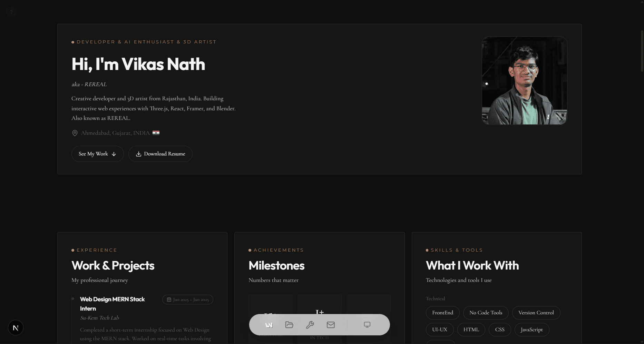The height and width of the screenshot is (344, 644).
Task: Click the DEVELOPER & AI ENTHUSIAST & 3D ARTIST tagline
Action: [x=147, y=42]
